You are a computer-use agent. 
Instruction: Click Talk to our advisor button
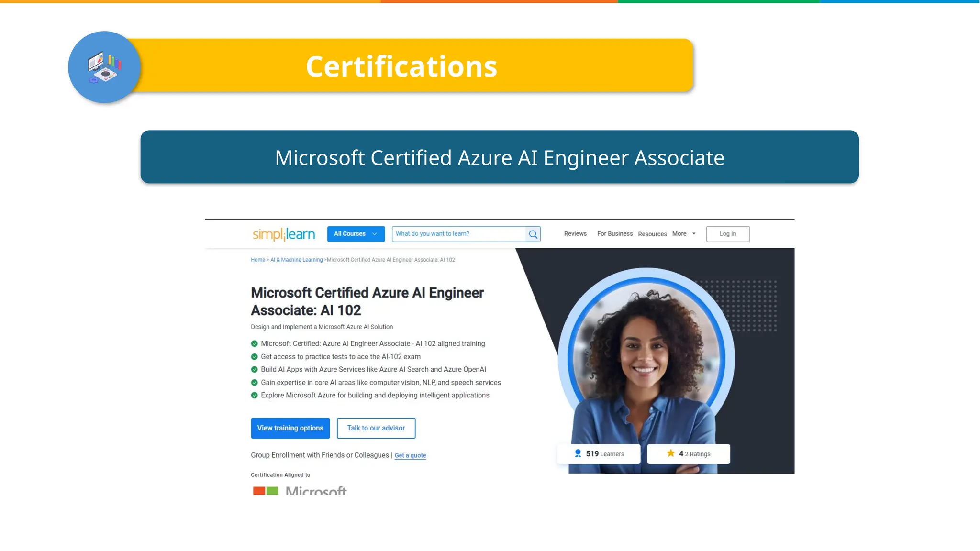pyautogui.click(x=376, y=428)
